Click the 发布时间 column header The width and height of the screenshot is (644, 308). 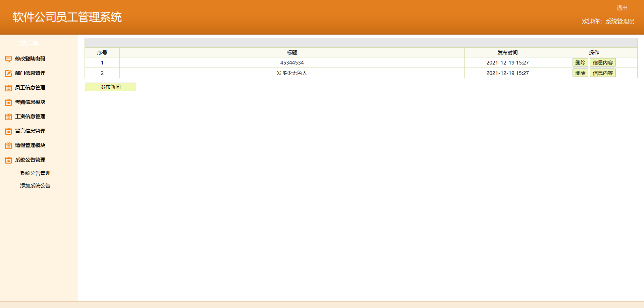[x=507, y=52]
